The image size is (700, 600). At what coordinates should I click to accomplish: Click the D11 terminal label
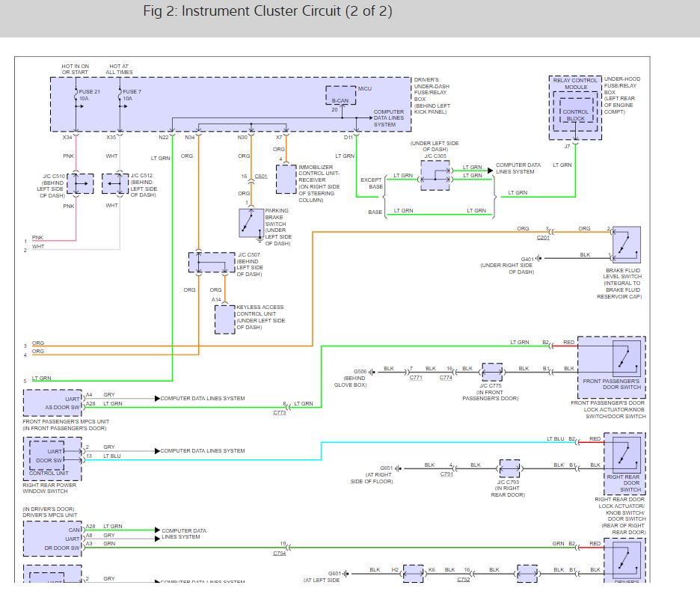349,137
